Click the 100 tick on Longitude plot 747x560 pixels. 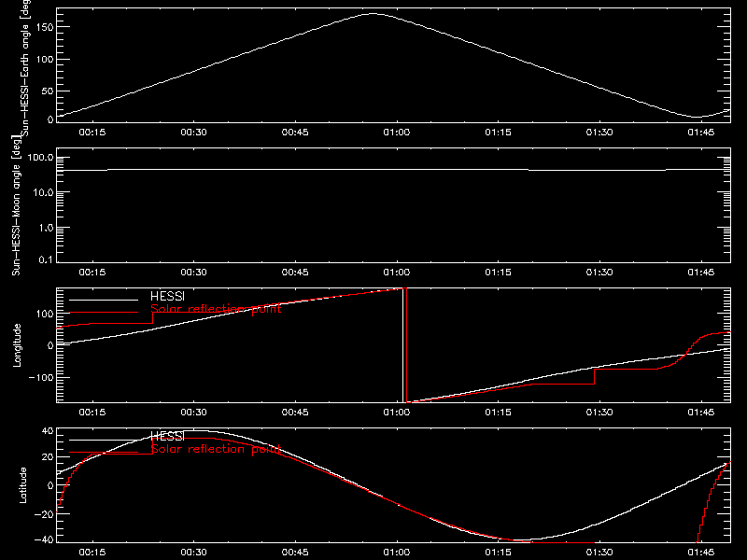pos(45,314)
